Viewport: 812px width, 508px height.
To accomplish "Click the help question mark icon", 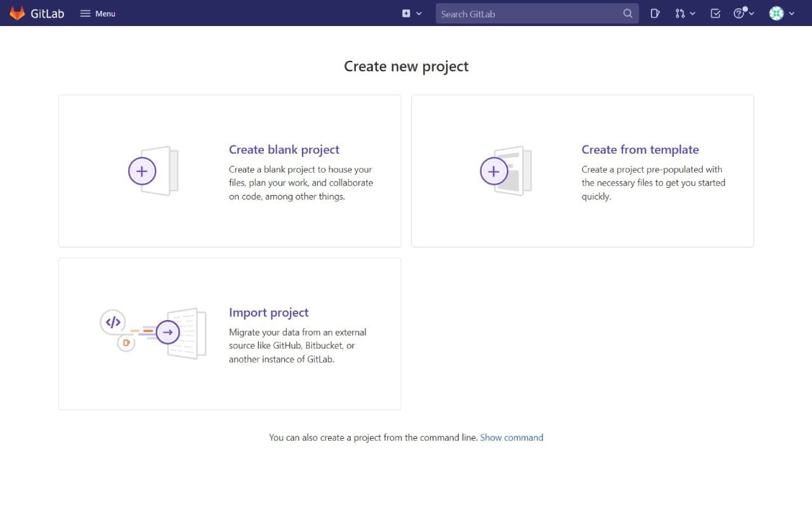I will click(x=740, y=13).
